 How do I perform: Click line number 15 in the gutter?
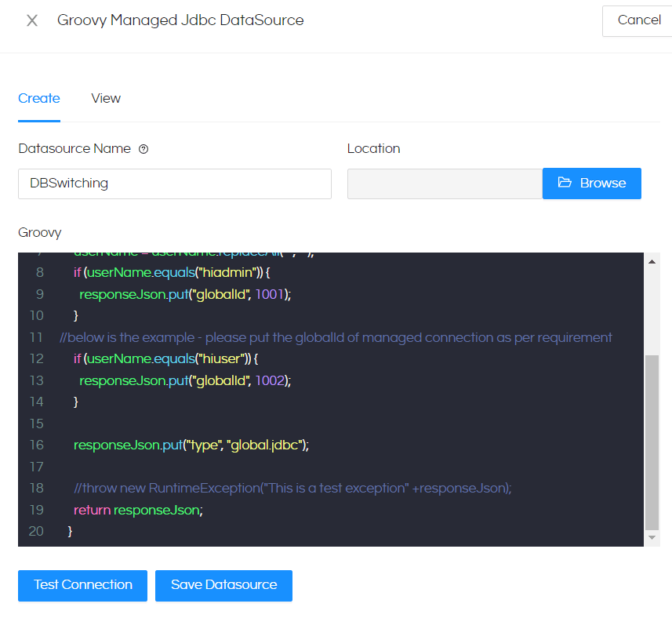click(36, 424)
